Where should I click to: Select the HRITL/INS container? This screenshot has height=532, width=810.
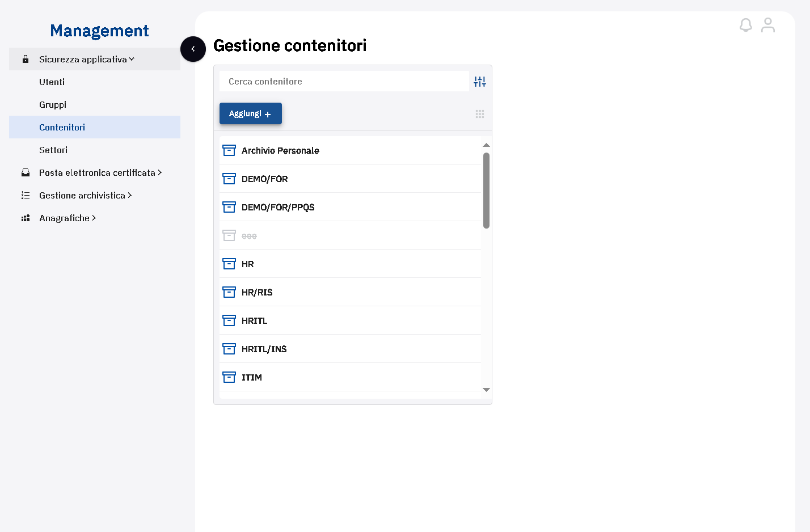350,349
